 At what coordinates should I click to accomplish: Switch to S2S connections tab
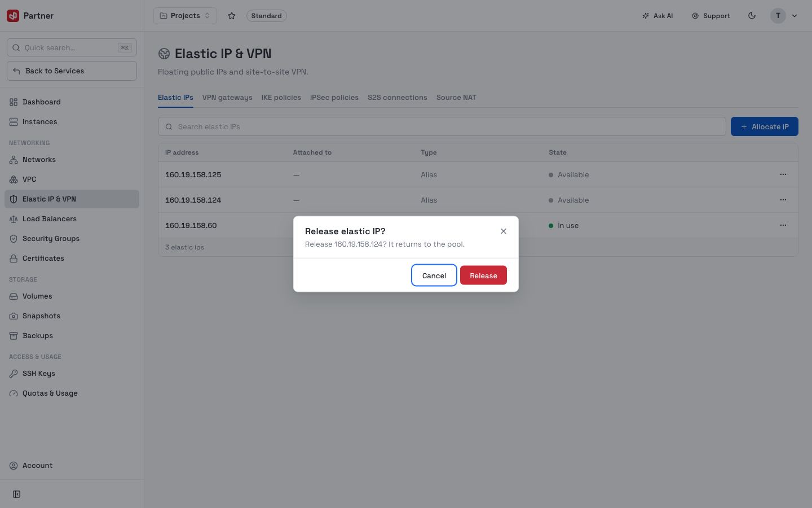pyautogui.click(x=398, y=98)
